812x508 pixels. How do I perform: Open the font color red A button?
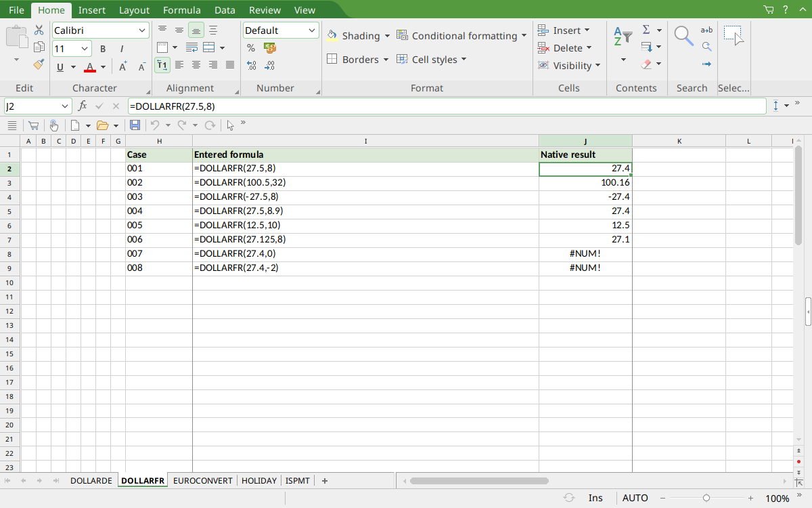click(x=90, y=67)
